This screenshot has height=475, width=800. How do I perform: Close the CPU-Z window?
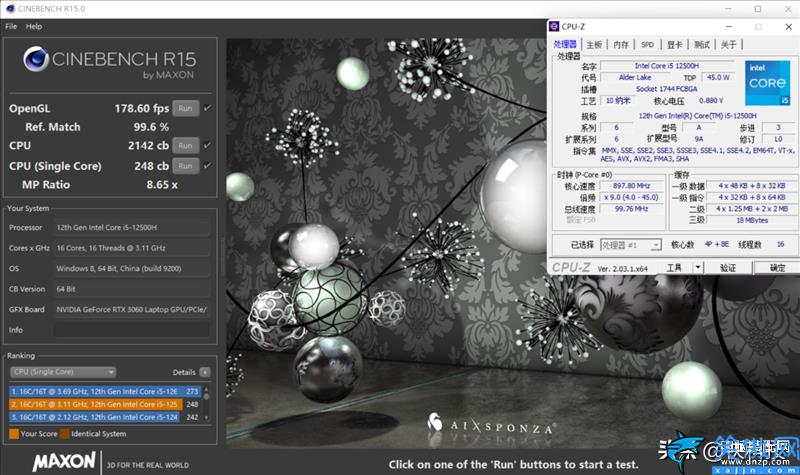click(x=788, y=27)
